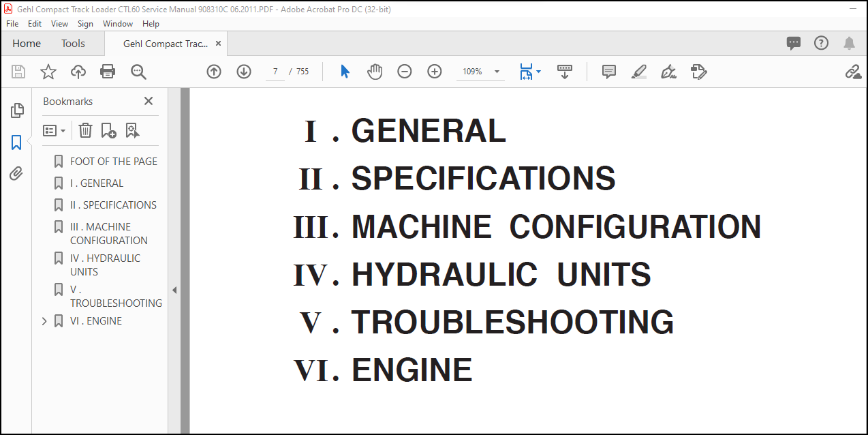Expand the VI . ENGINE bookmark

point(44,321)
